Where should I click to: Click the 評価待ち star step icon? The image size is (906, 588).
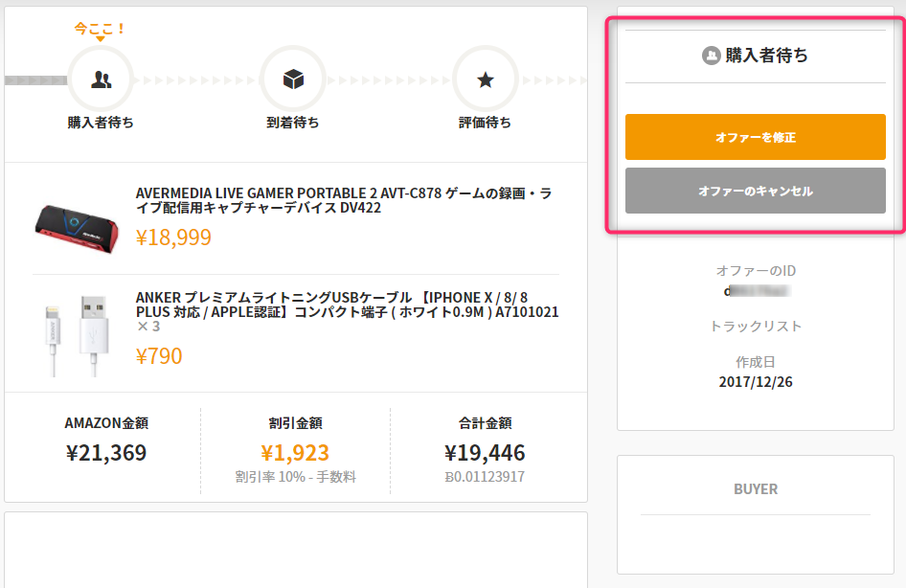[486, 79]
